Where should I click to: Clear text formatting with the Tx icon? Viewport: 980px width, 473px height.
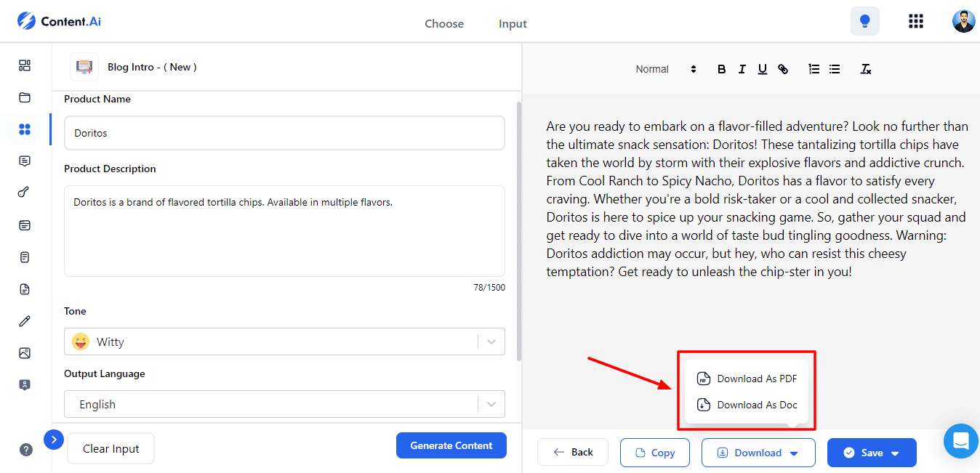click(x=865, y=69)
